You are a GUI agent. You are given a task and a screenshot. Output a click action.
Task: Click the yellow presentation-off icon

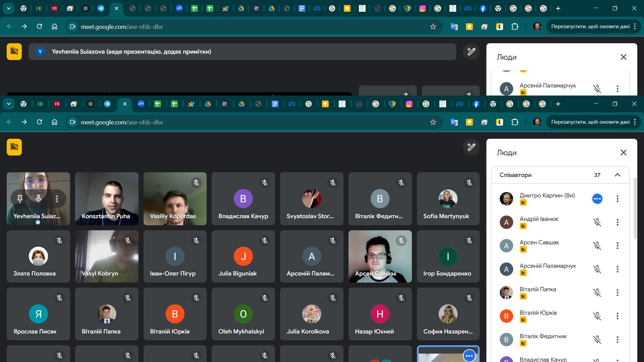[14, 147]
